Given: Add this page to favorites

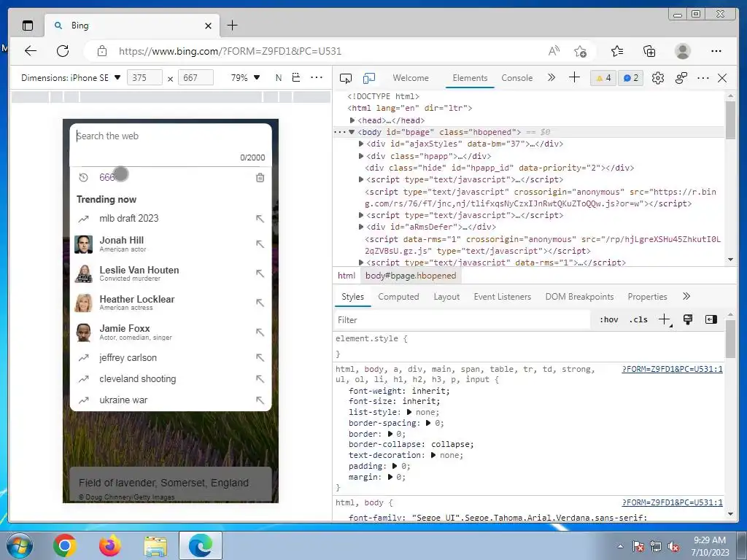Looking at the screenshot, I should point(580,51).
